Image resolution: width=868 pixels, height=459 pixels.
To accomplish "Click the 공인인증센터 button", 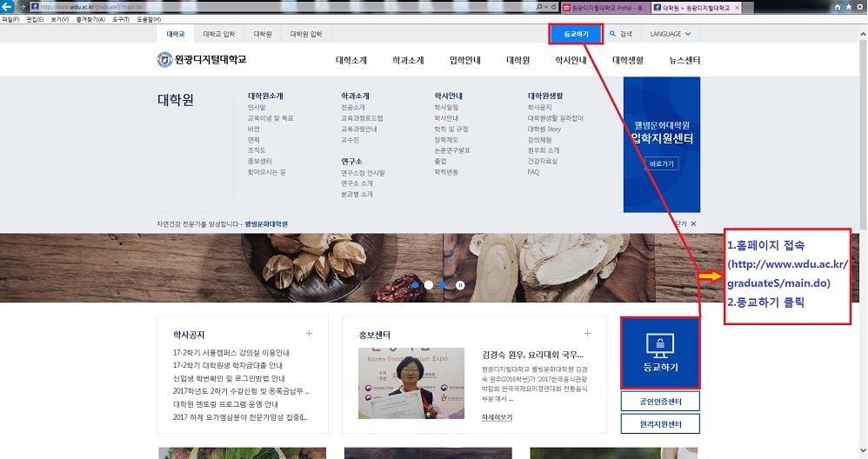I will point(660,402).
